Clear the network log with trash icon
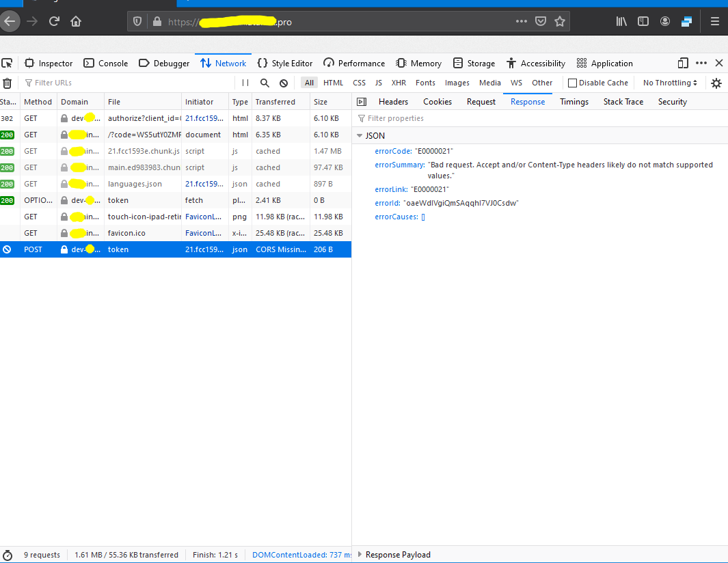Screen dimensions: 728x563 (x=7, y=83)
